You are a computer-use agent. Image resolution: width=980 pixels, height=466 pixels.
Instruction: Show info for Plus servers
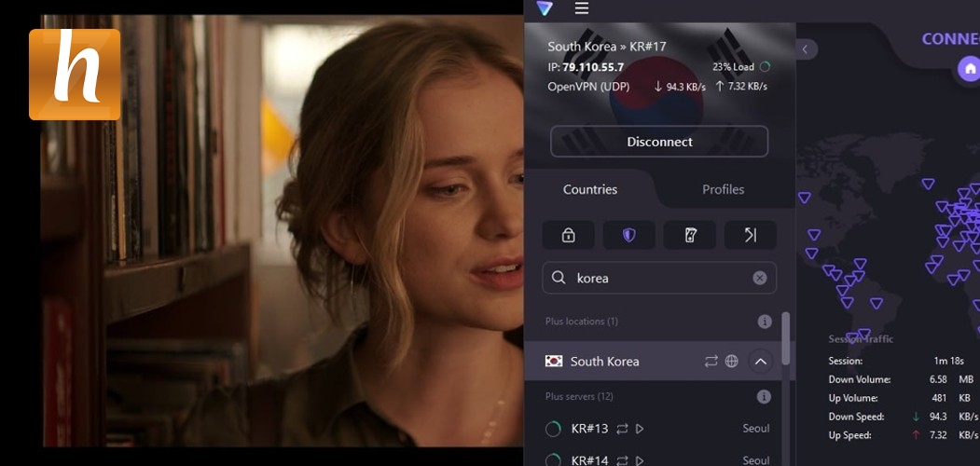pos(765,397)
